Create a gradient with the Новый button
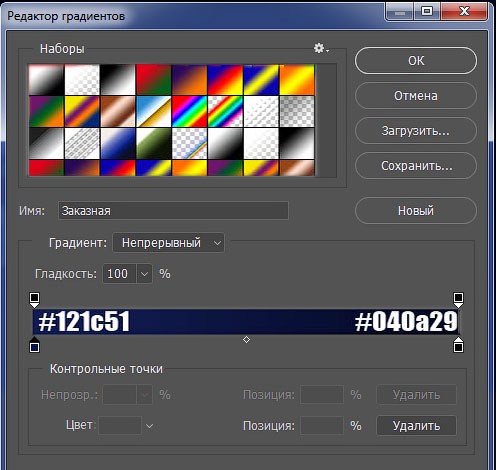The width and height of the screenshot is (496, 470). 416,211
